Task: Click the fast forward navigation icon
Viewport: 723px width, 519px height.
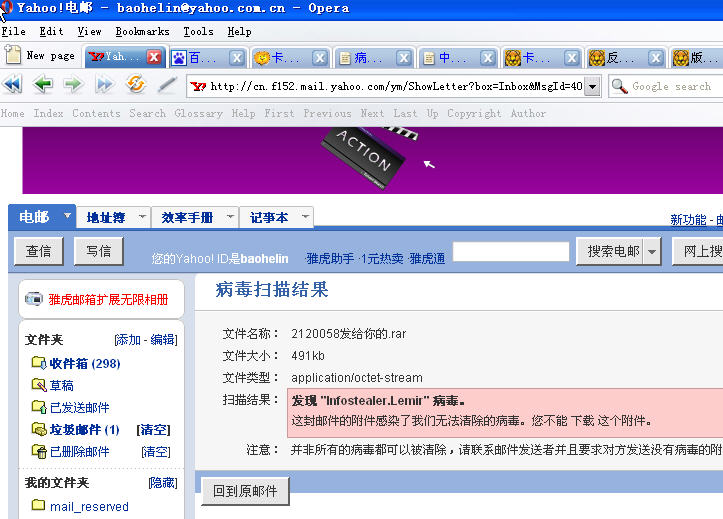Action: [104, 85]
